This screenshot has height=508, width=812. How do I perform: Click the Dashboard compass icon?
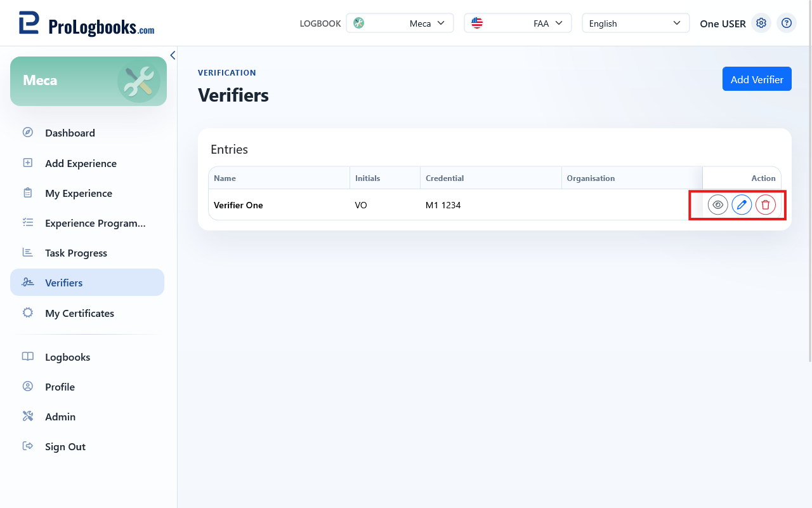28,133
